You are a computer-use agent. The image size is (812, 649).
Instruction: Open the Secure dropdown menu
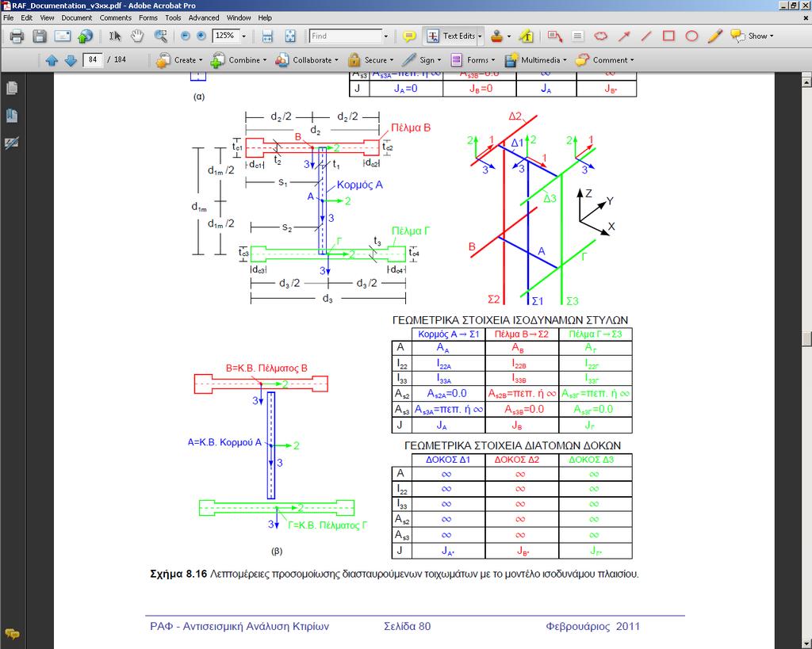click(371, 60)
